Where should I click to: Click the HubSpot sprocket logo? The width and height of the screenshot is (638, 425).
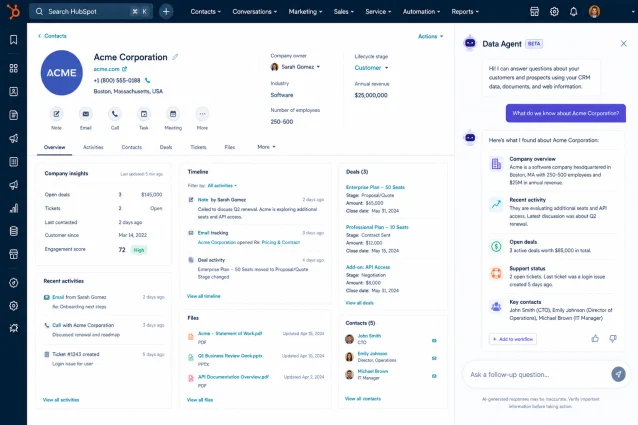tap(13, 11)
